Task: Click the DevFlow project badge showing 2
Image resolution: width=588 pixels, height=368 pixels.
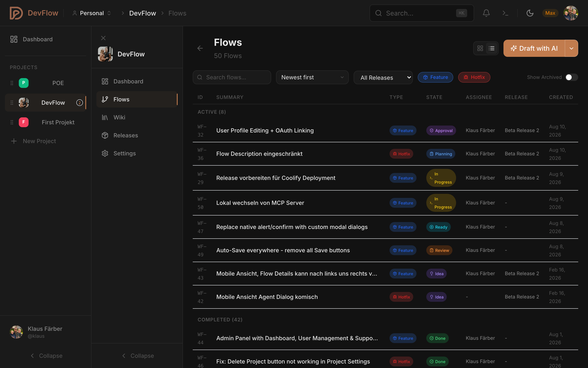Action: (x=79, y=103)
